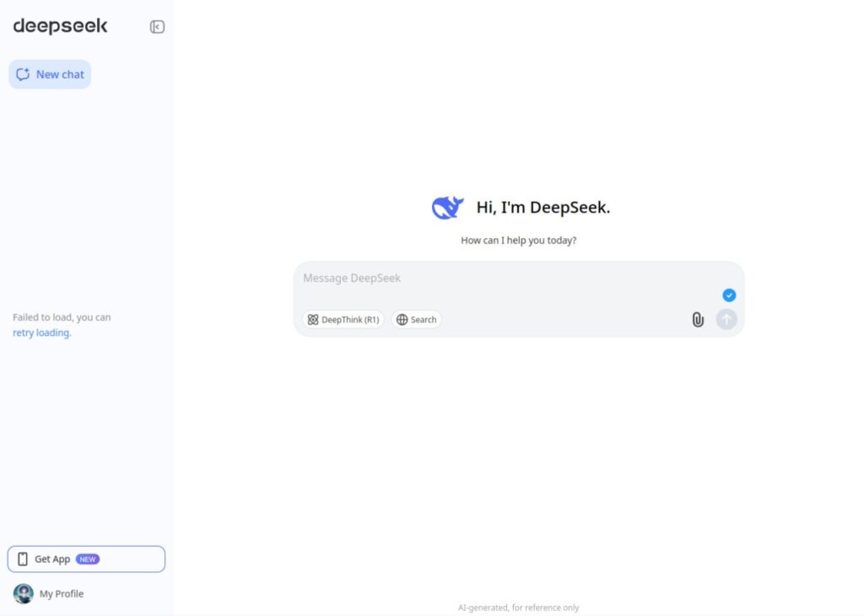864x616 pixels.
Task: Toggle web Search mode
Action: (417, 320)
